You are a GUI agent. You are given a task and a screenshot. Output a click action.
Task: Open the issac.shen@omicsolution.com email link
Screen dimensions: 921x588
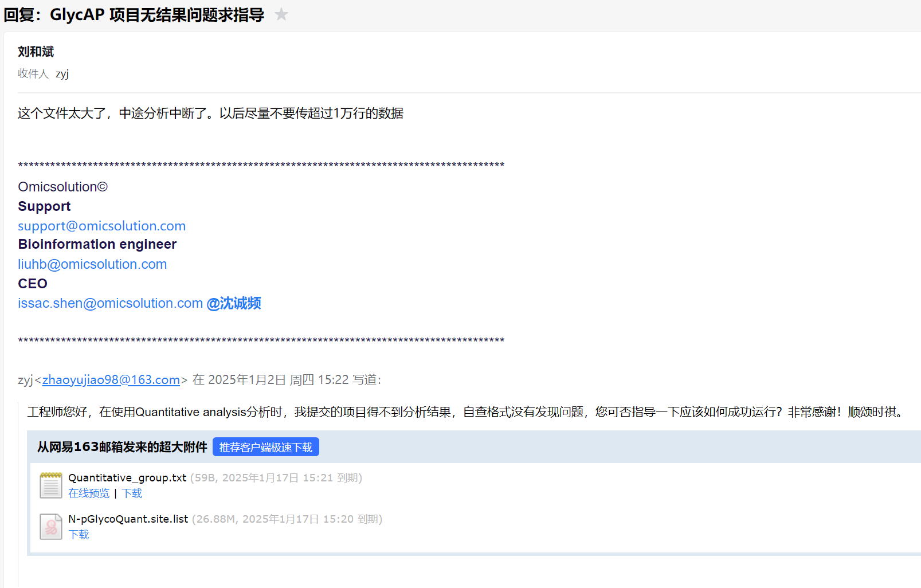pyautogui.click(x=110, y=303)
